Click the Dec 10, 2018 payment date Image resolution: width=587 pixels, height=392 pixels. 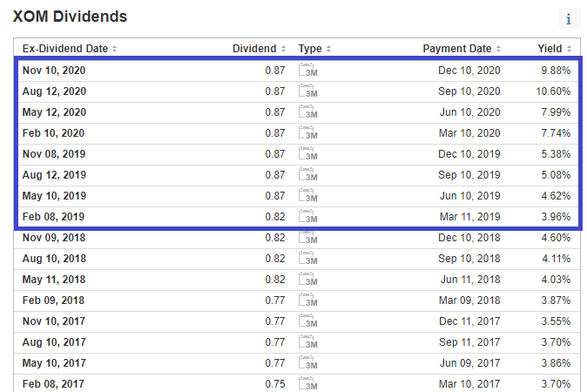(469, 238)
